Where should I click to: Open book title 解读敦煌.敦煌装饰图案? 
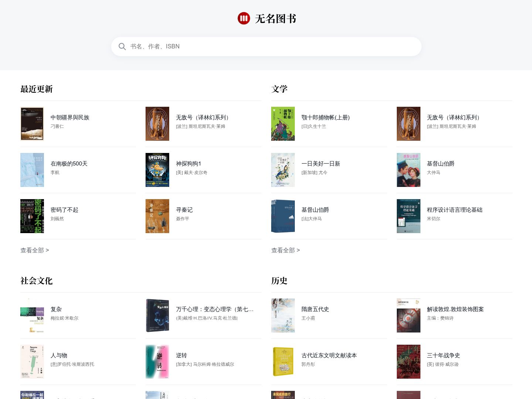(x=455, y=309)
